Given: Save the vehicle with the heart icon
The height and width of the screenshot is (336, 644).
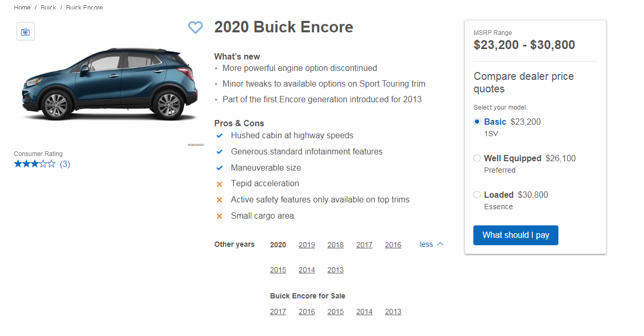Looking at the screenshot, I should (x=195, y=28).
